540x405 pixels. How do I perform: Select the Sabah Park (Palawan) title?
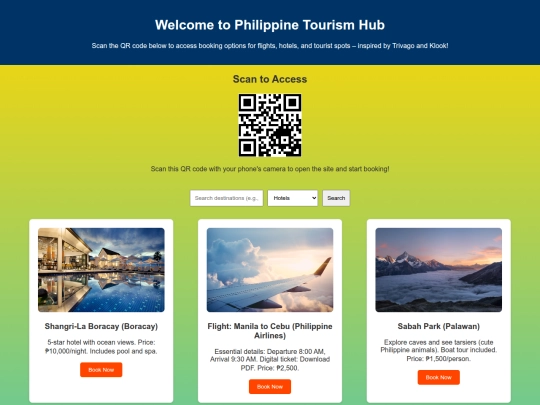click(438, 326)
